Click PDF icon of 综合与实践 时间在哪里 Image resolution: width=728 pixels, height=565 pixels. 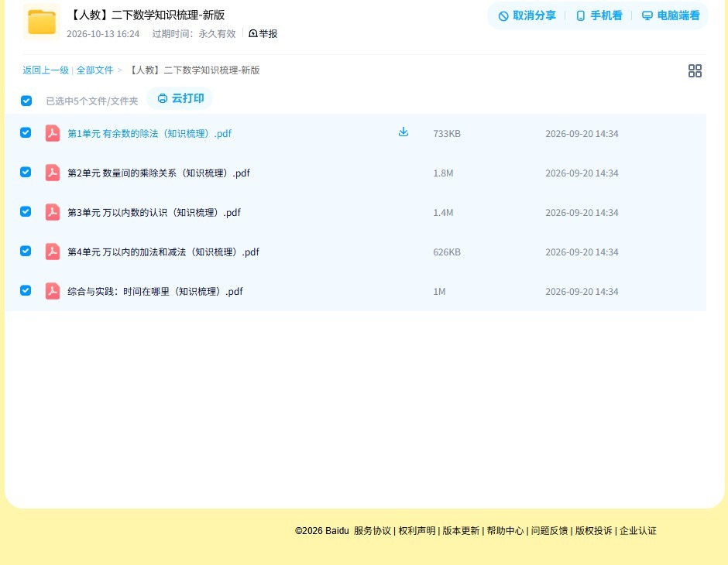pos(53,291)
